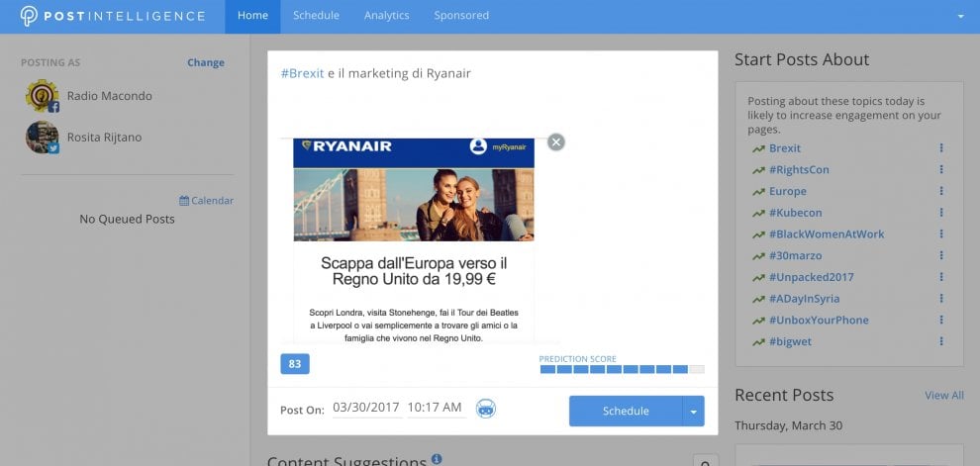This screenshot has width=980, height=466.
Task: Open the options menu for #BlackWomenAtWork
Action: pyautogui.click(x=941, y=233)
